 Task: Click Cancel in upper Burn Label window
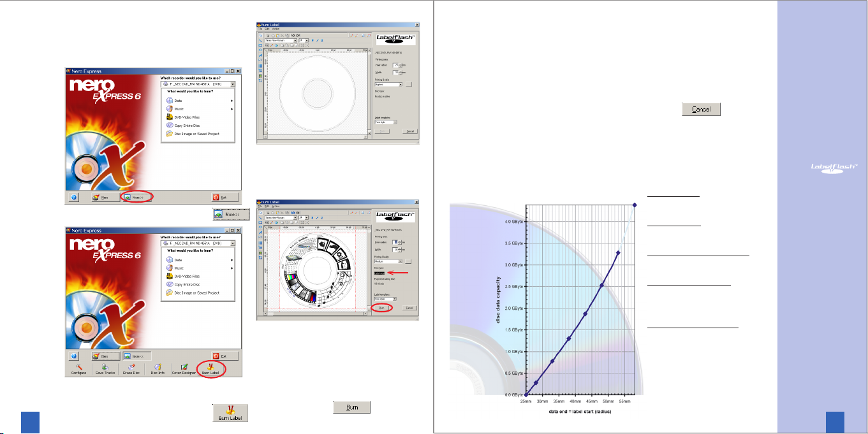(x=410, y=131)
